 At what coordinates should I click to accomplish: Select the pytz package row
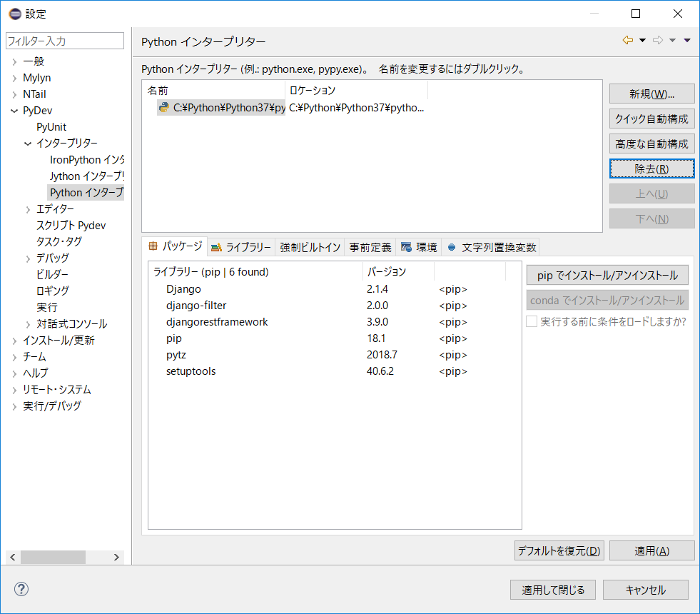tap(335, 355)
